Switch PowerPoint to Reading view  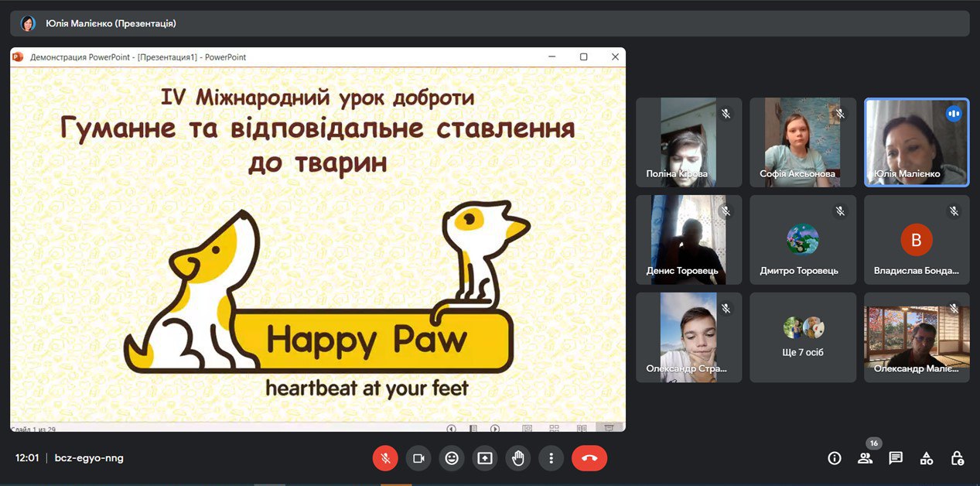click(x=581, y=428)
